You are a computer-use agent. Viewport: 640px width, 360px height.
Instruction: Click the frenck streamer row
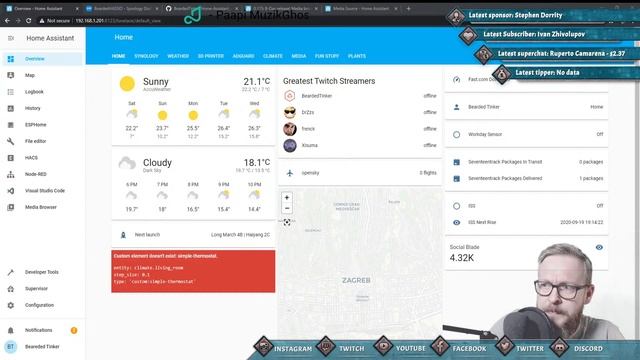click(x=360, y=129)
